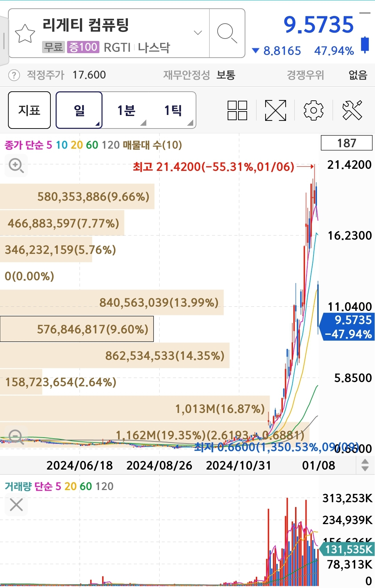The width and height of the screenshot is (375, 588).
Task: Click the 경쟁우위 없음 label
Action: (x=327, y=75)
